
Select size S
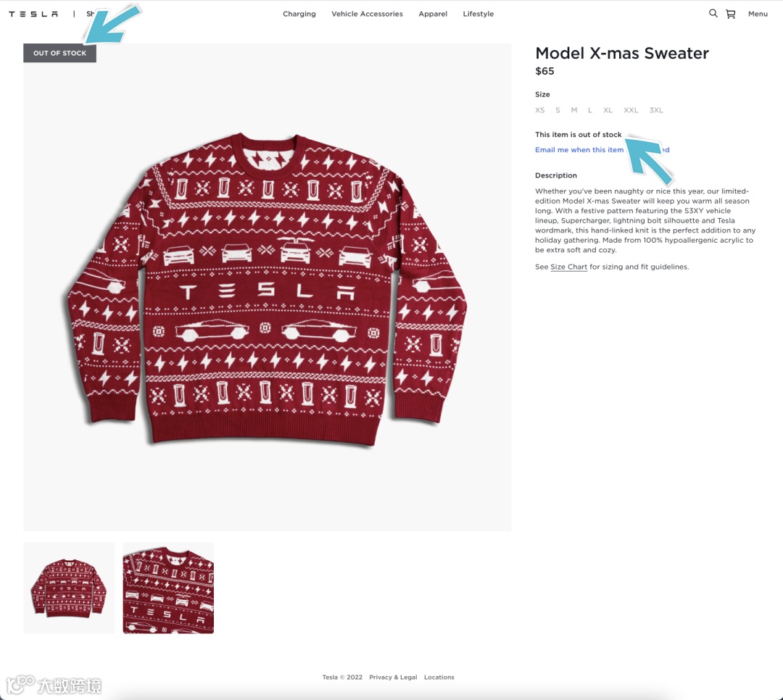[x=558, y=110]
